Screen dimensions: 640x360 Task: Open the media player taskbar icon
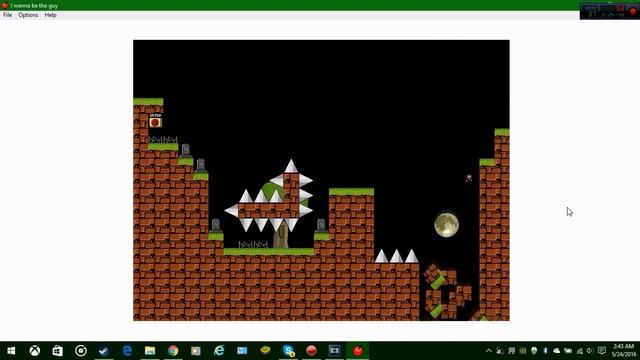(196, 351)
